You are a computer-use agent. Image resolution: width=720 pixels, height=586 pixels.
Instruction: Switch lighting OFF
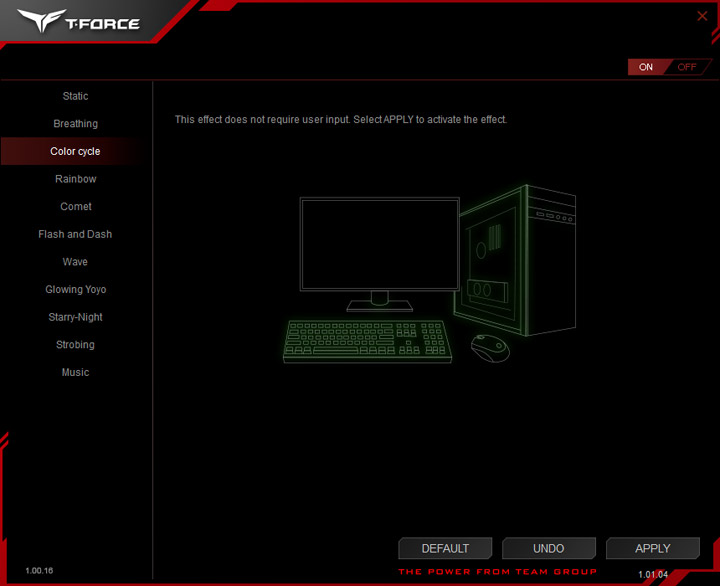tap(687, 67)
